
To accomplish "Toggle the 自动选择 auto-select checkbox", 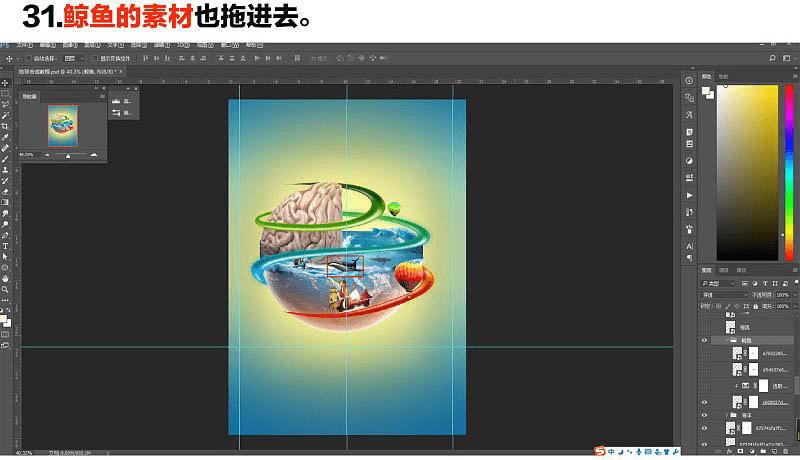I will (x=29, y=59).
